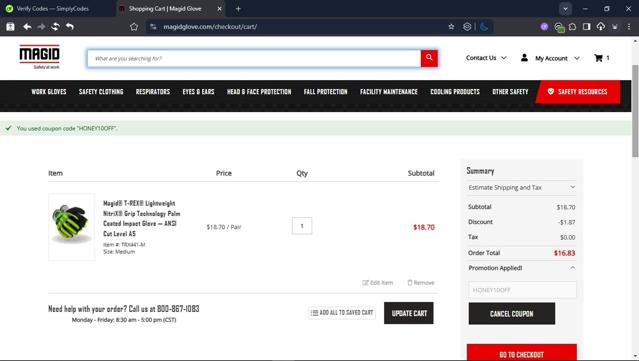Expand the Contact Us dropdown

tap(486, 58)
